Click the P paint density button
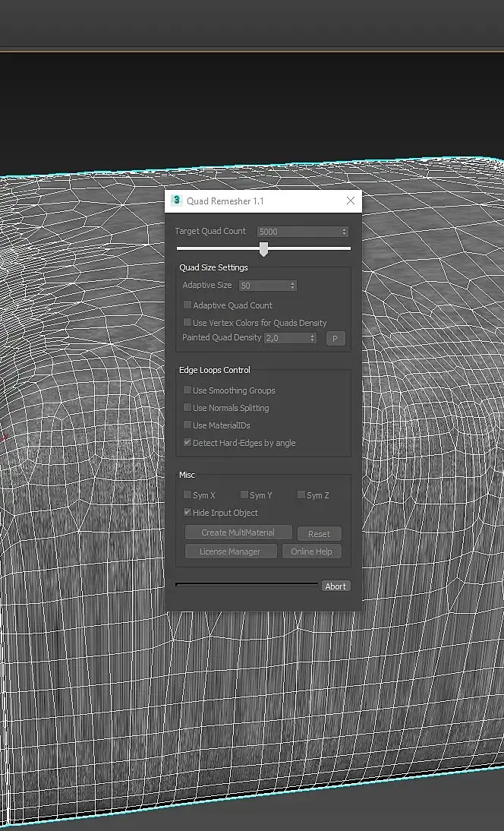Viewport: 504px width, 831px height. pos(335,339)
